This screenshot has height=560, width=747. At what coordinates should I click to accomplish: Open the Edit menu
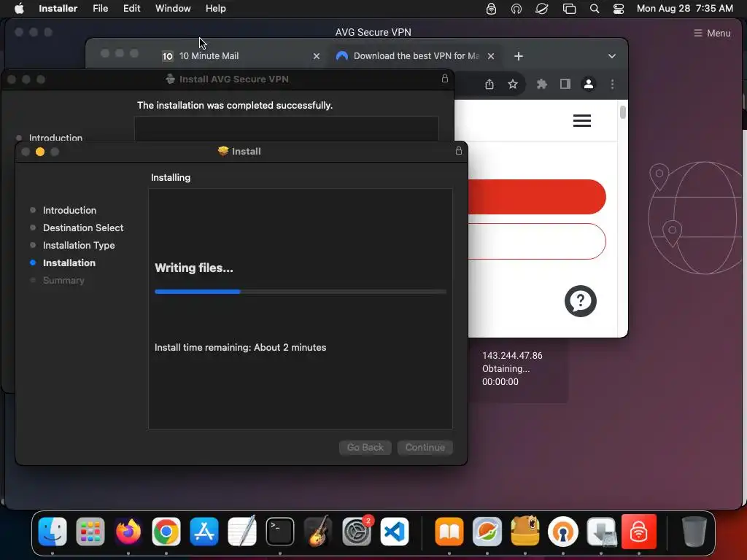coord(131,8)
